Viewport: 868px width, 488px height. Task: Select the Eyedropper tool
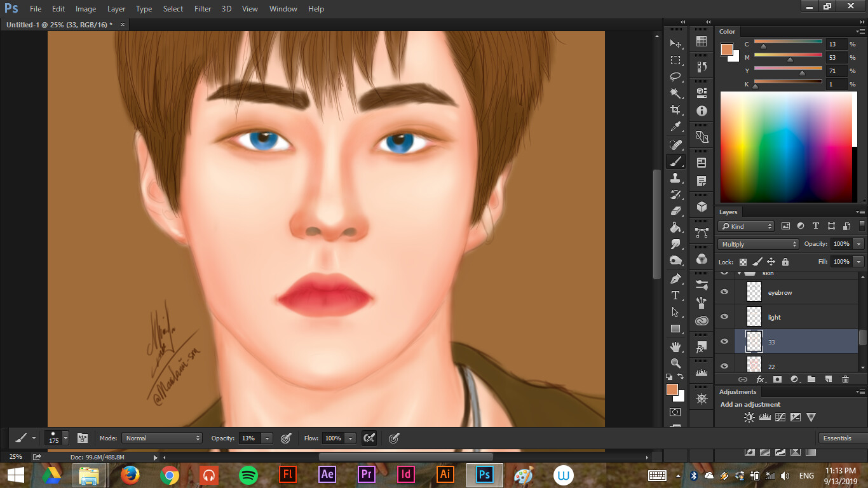click(x=675, y=127)
